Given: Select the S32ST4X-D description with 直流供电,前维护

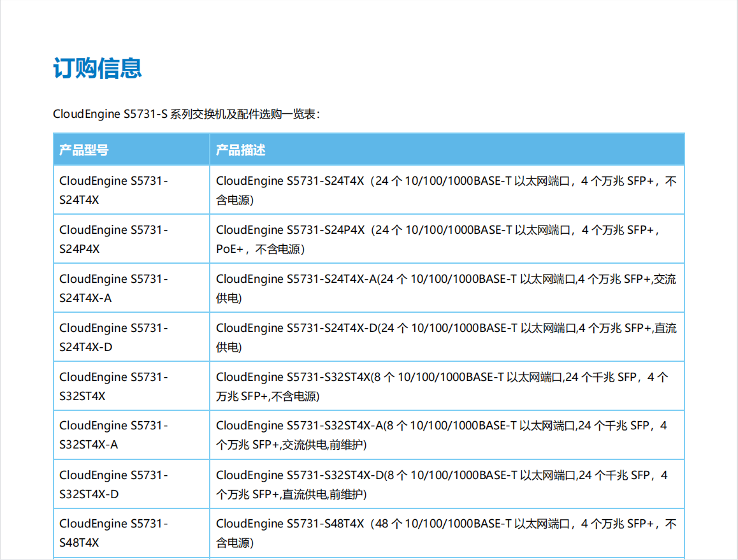Looking at the screenshot, I should pyautogui.click(x=441, y=484).
